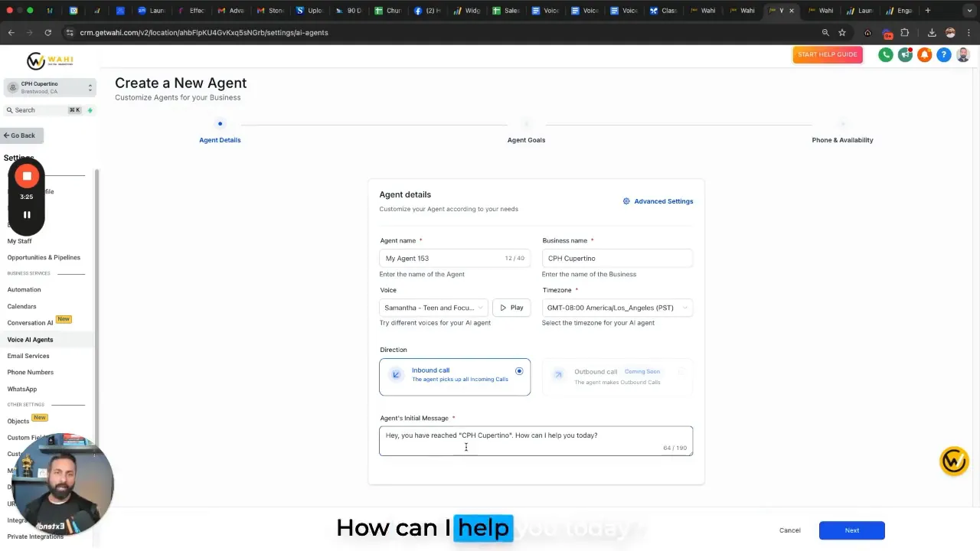Open My Staff settings

[x=20, y=241]
